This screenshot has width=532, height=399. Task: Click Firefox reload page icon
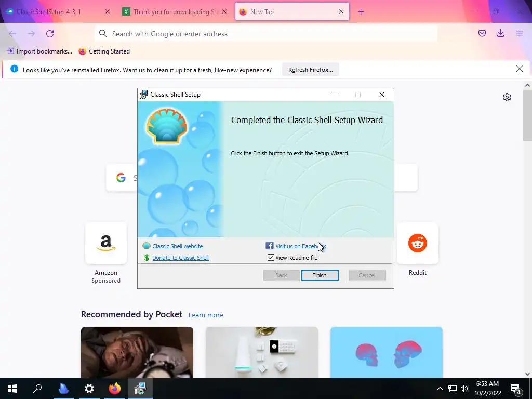click(50, 34)
